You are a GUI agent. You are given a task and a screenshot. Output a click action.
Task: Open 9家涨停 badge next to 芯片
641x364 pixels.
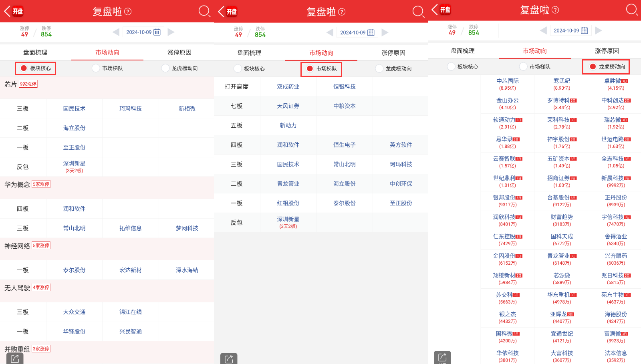coord(28,84)
